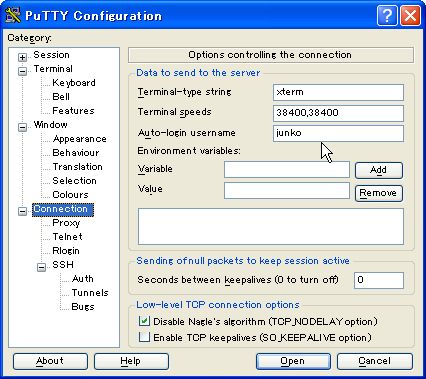The image size is (426, 379).
Task: Collapse the Connection tree node
Action: tap(22, 211)
